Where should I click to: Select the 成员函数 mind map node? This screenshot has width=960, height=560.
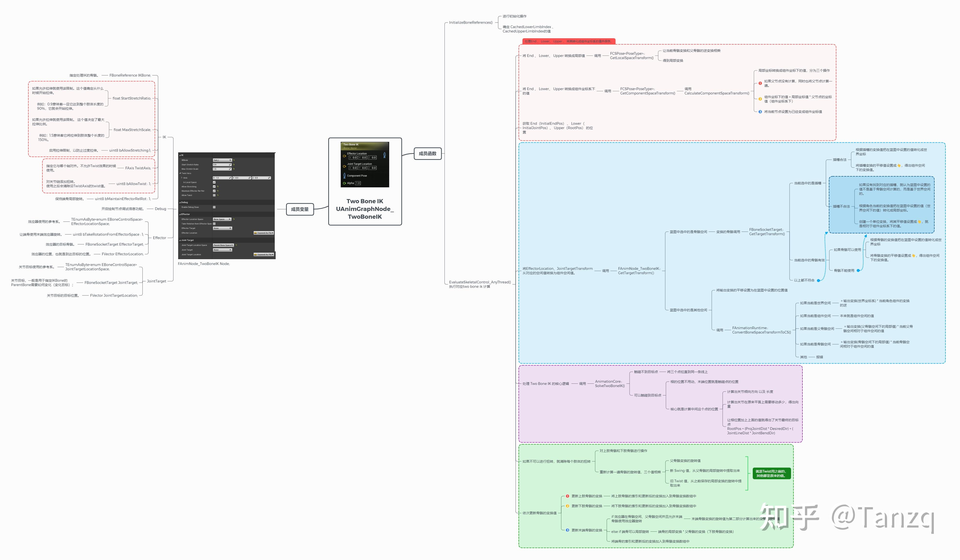[427, 153]
